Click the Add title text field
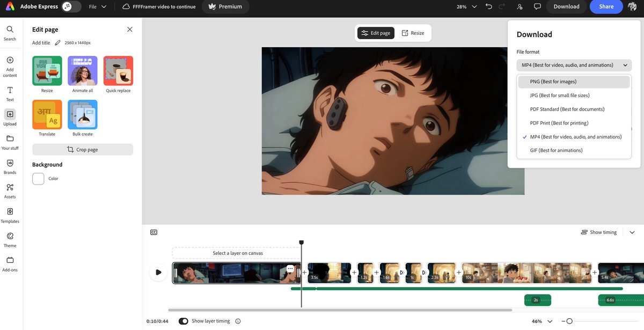Screen dimensions: 644x330 [41, 43]
